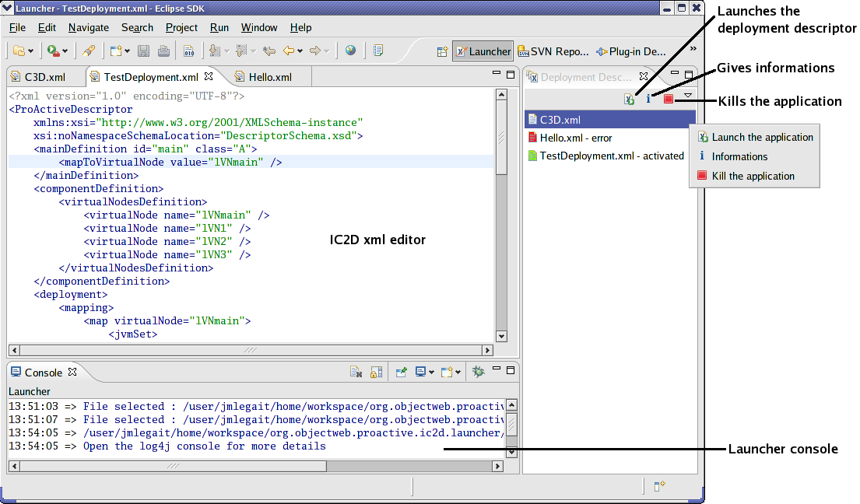860x504 pixels.
Task: Select TestDeployment.xml - activated in the list
Action: click(611, 156)
